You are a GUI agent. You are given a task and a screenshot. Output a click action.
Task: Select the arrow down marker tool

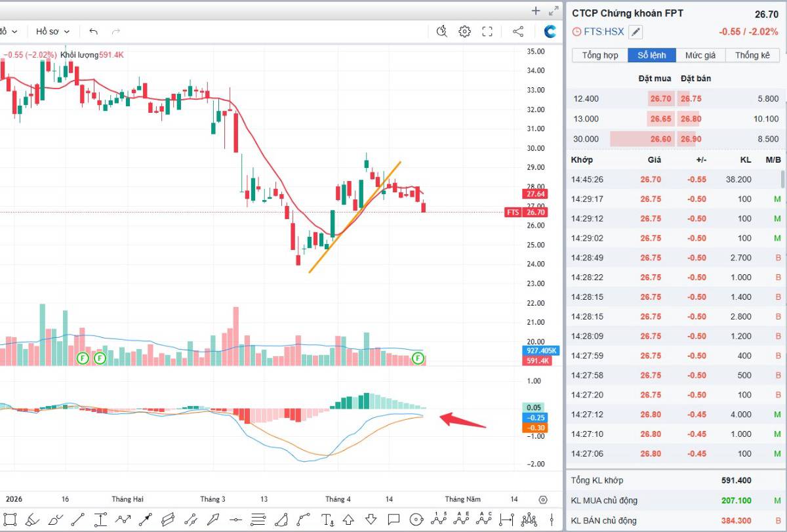click(x=371, y=520)
